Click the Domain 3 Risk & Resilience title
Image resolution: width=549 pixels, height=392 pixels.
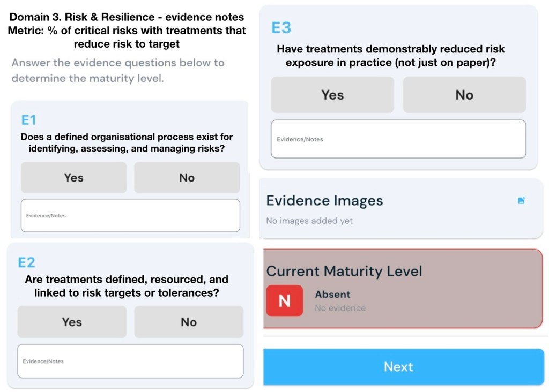[x=127, y=18]
